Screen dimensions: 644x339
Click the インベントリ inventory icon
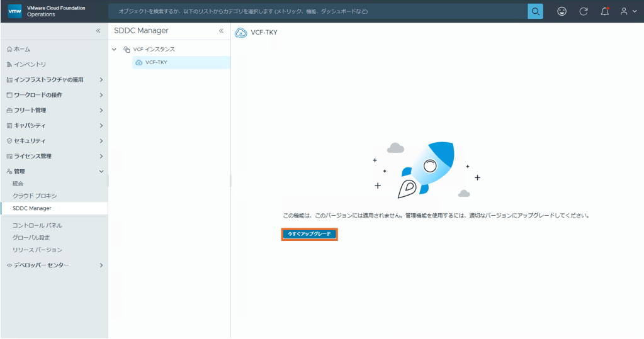[9, 64]
